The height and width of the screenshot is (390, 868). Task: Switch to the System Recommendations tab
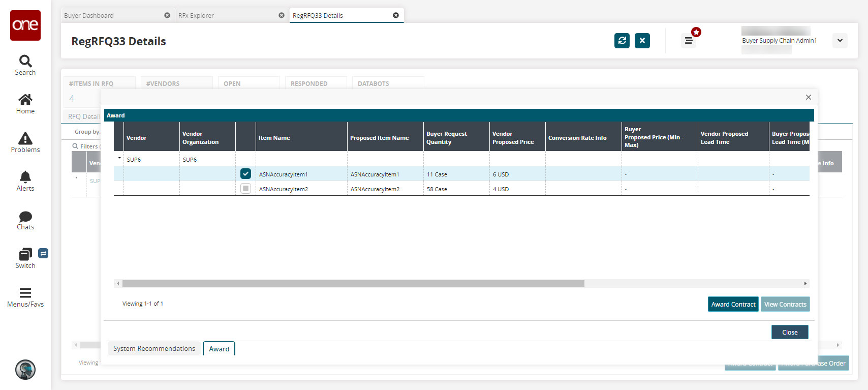pos(154,349)
